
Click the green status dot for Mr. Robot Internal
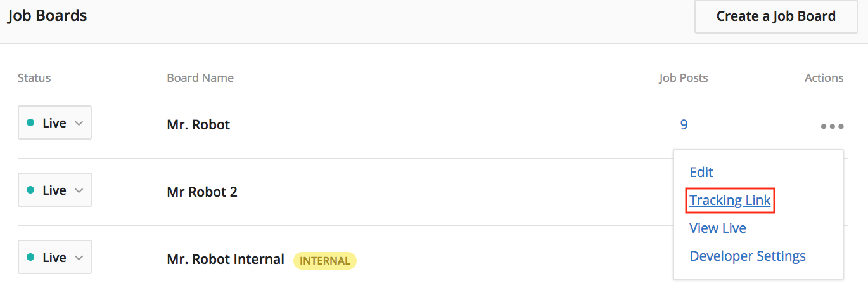click(30, 258)
